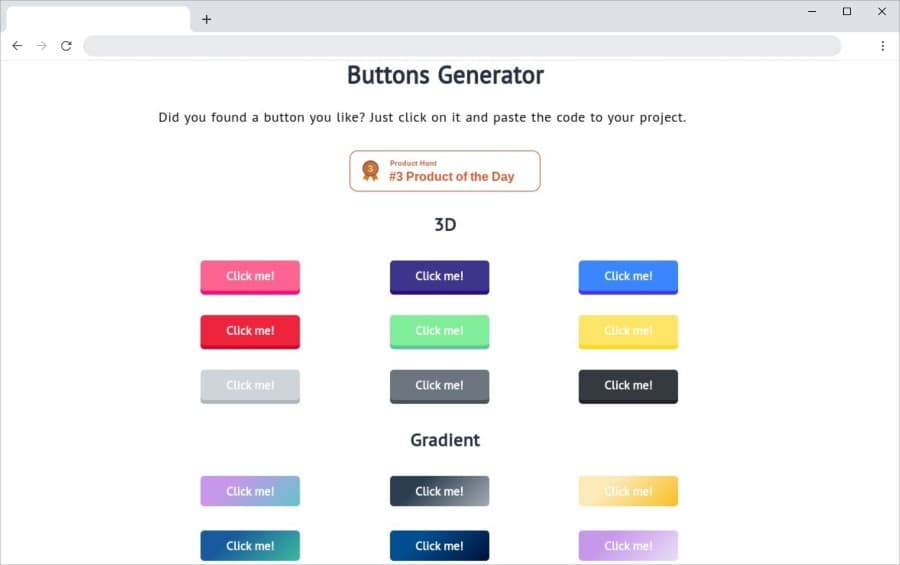Click the medium gray 3D button
The height and width of the screenshot is (565, 900).
439,385
